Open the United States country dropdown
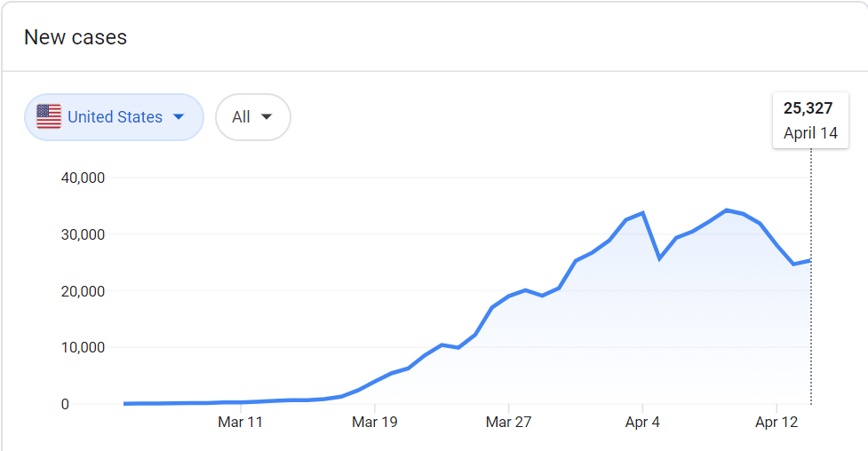This screenshot has height=451, width=868. click(115, 117)
